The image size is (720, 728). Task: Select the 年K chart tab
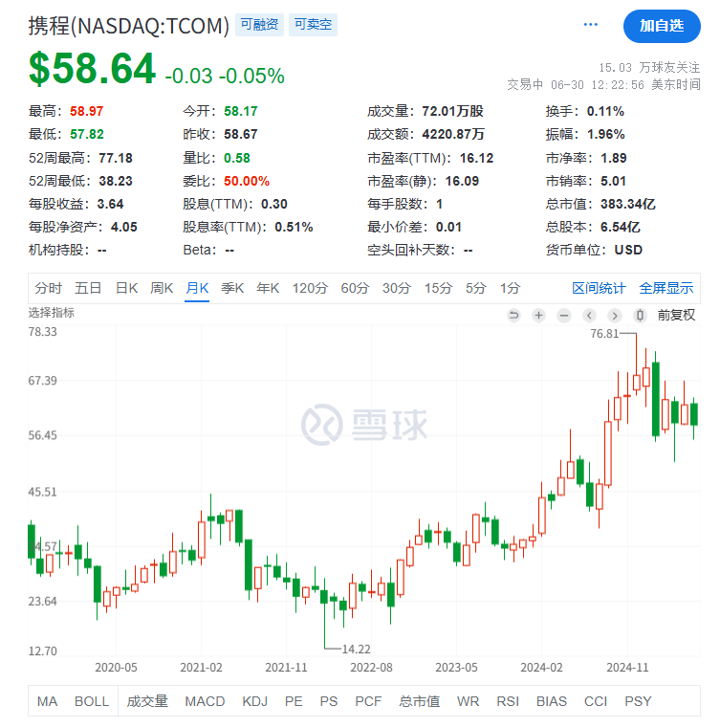[x=268, y=288]
